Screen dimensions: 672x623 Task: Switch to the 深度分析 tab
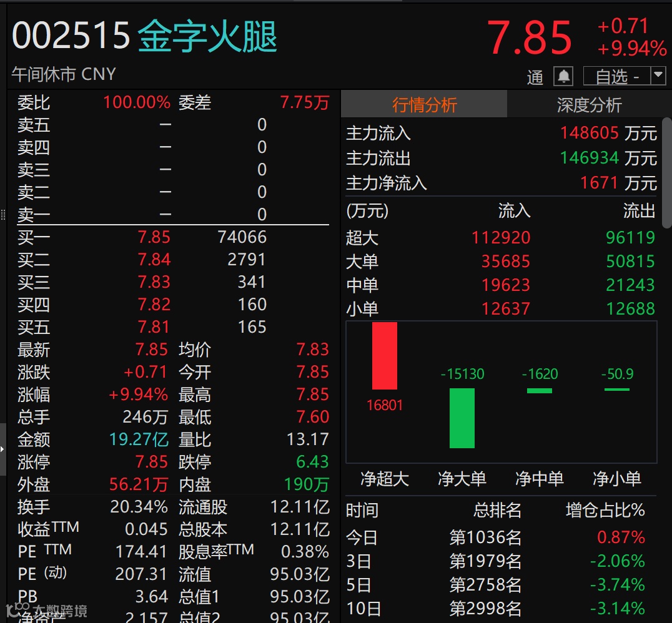590,104
